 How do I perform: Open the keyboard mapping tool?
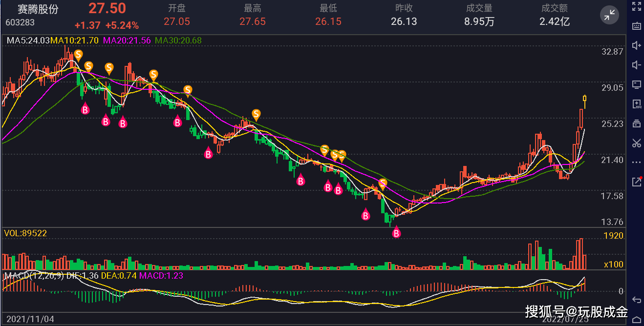[636, 26]
